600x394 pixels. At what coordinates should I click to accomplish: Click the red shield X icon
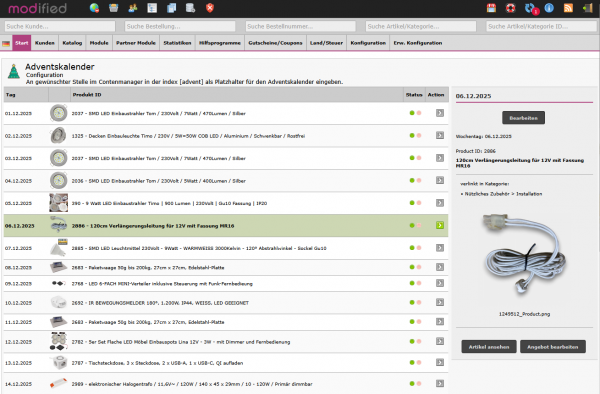(210, 8)
